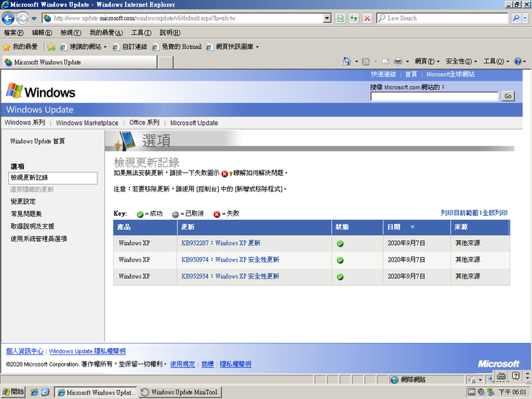Open 使用系統管理員選項 in the sidebar
The width and height of the screenshot is (532, 399).
point(38,239)
